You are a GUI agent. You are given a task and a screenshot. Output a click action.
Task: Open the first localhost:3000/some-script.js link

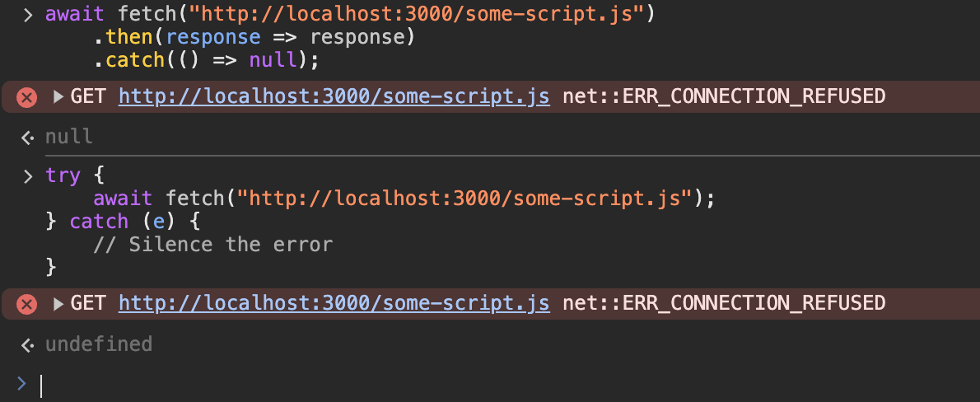tap(334, 97)
